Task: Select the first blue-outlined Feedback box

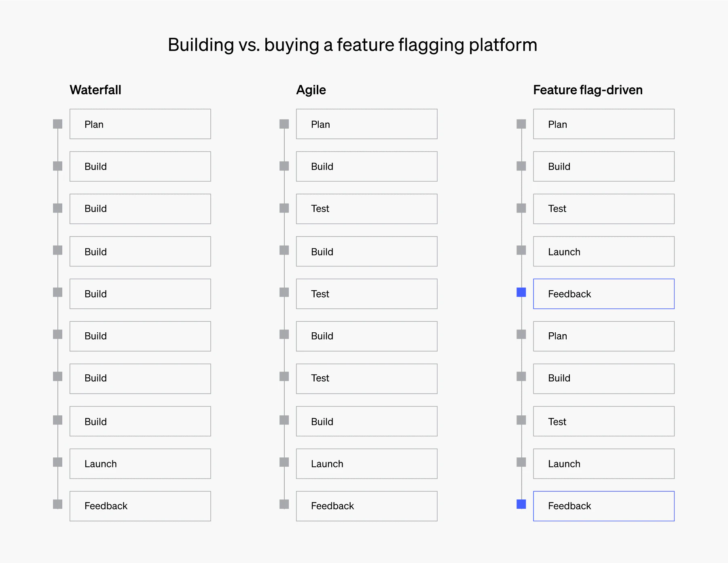Action: tap(603, 294)
